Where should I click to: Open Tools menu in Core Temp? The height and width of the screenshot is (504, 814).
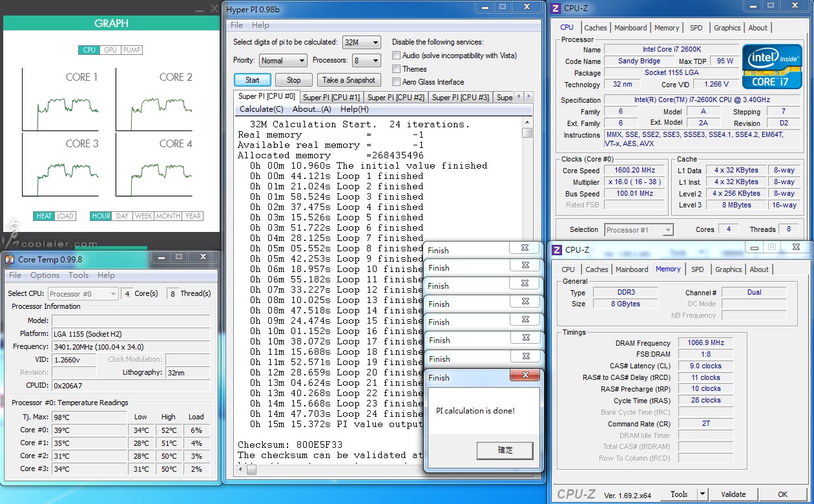(x=78, y=275)
